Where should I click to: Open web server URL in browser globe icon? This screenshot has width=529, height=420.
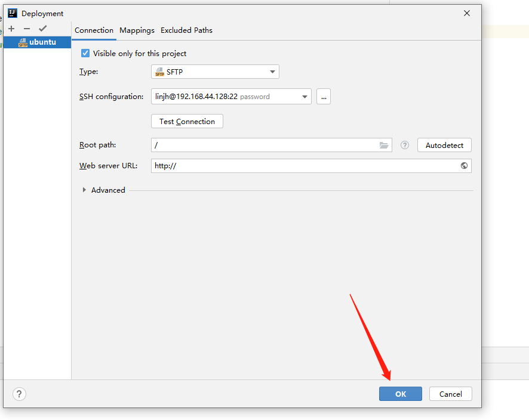pyautogui.click(x=465, y=165)
